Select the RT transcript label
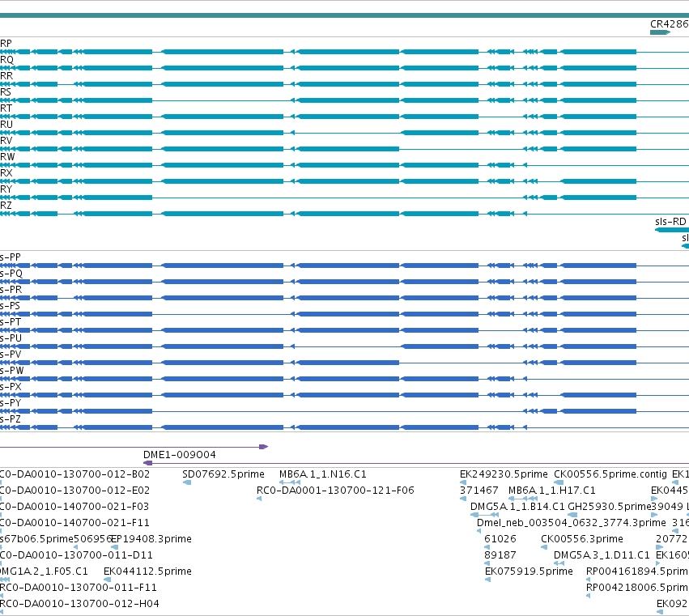The image size is (689, 616). click(6, 108)
